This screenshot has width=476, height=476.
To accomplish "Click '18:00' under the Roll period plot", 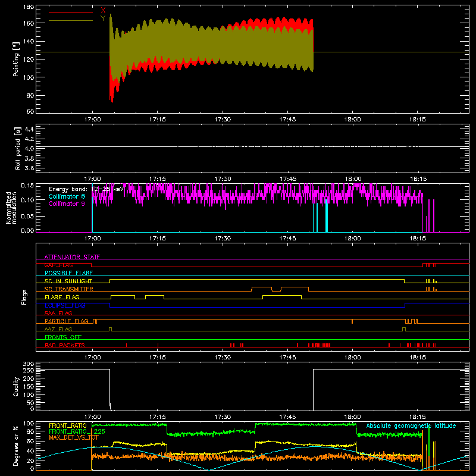I will tap(352, 179).
